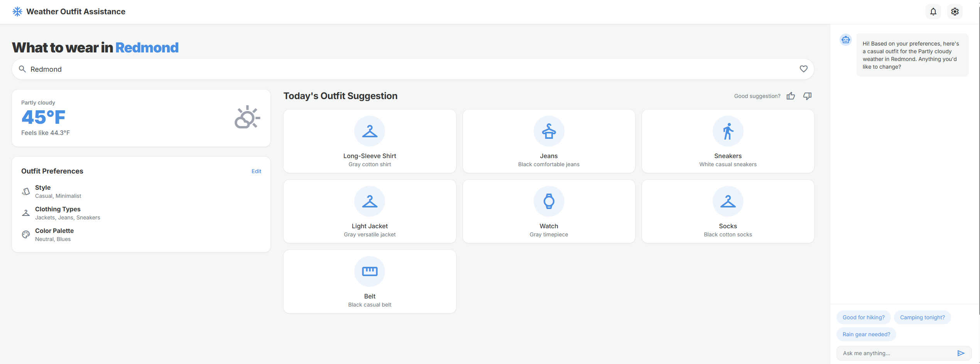Viewport: 980px width, 364px height.
Task: Favorite Redmond with the heart icon
Action: [x=804, y=69]
